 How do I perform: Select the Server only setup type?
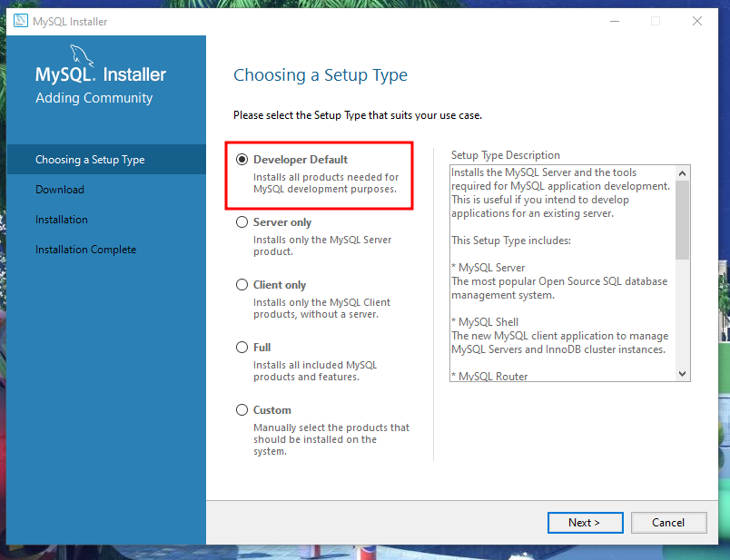(x=242, y=222)
